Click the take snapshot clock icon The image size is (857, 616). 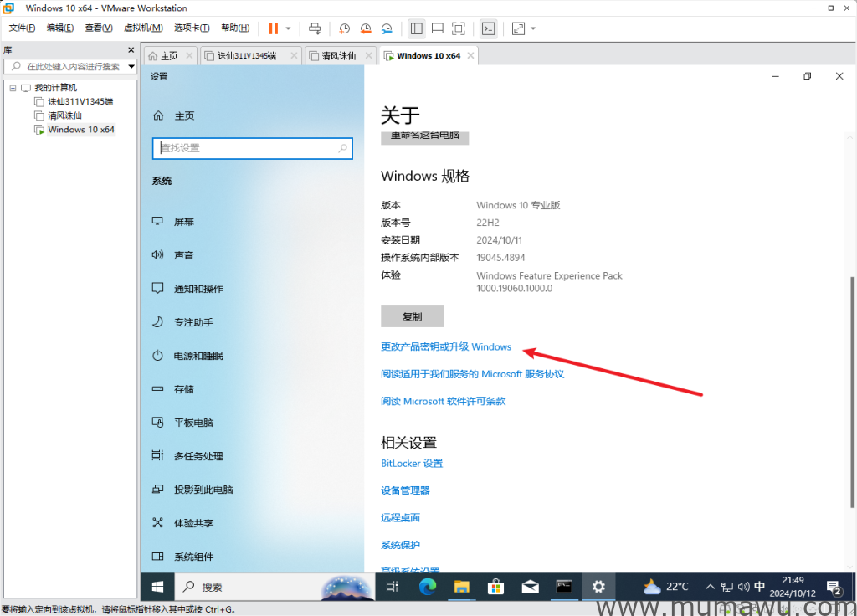[344, 28]
